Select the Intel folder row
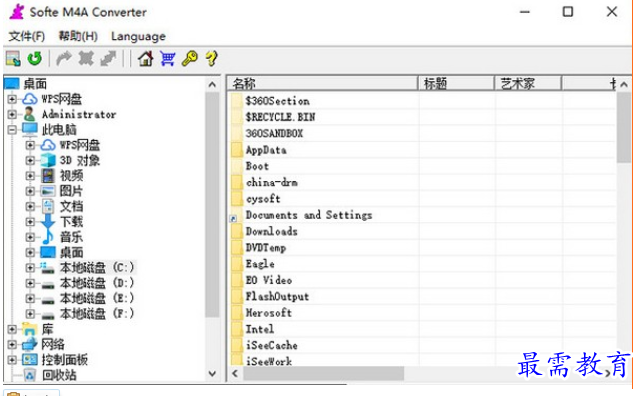The width and height of the screenshot is (639, 396). 422,329
